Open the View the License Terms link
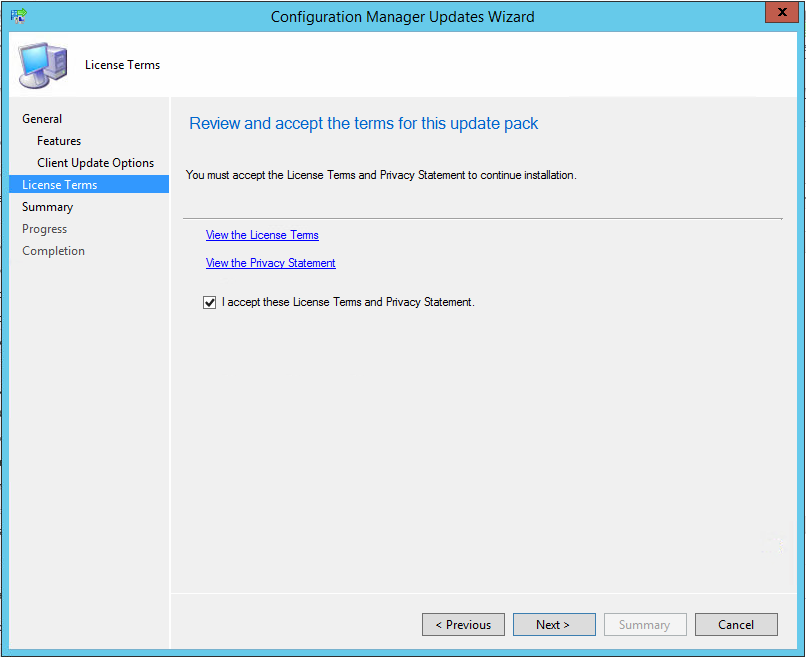The height and width of the screenshot is (657, 806). 262,235
